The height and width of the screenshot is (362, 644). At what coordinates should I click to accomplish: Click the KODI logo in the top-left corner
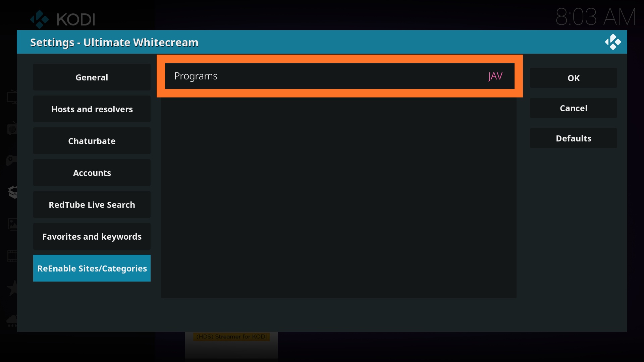pyautogui.click(x=62, y=19)
